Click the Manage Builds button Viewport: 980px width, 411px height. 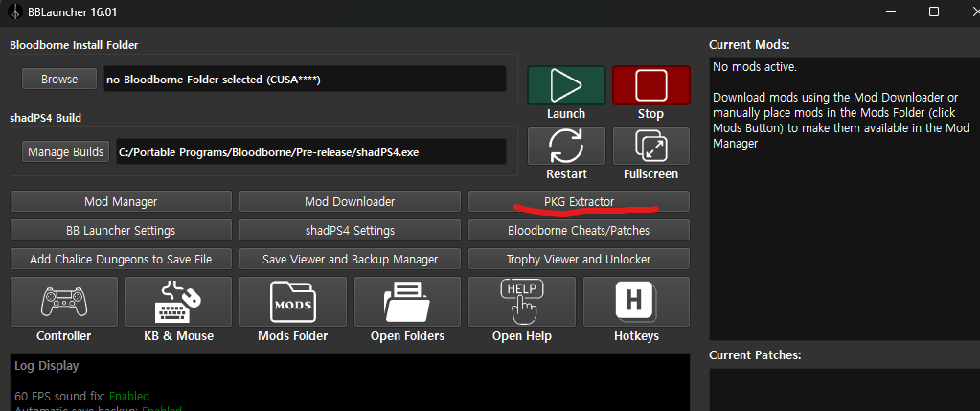66,151
